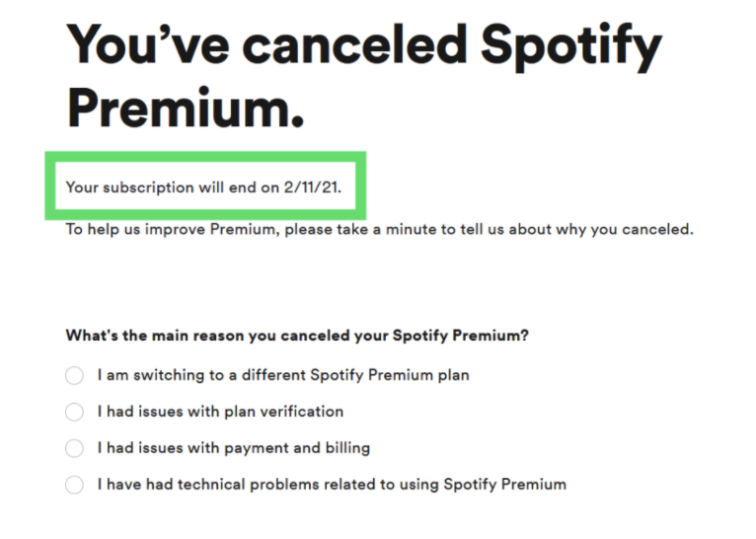Click the 'Premium.' word in the heading
Image resolution: width=756 pixels, height=539 pixels.
click(186, 108)
